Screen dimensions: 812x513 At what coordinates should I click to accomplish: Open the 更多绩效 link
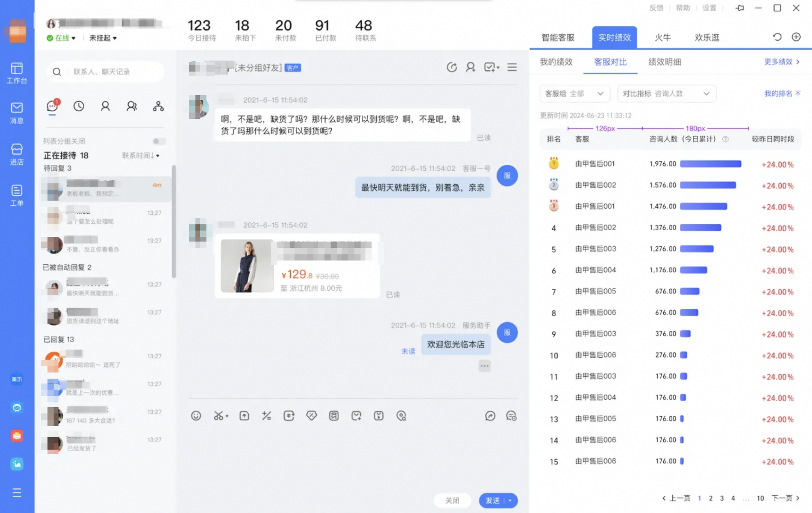coord(782,62)
